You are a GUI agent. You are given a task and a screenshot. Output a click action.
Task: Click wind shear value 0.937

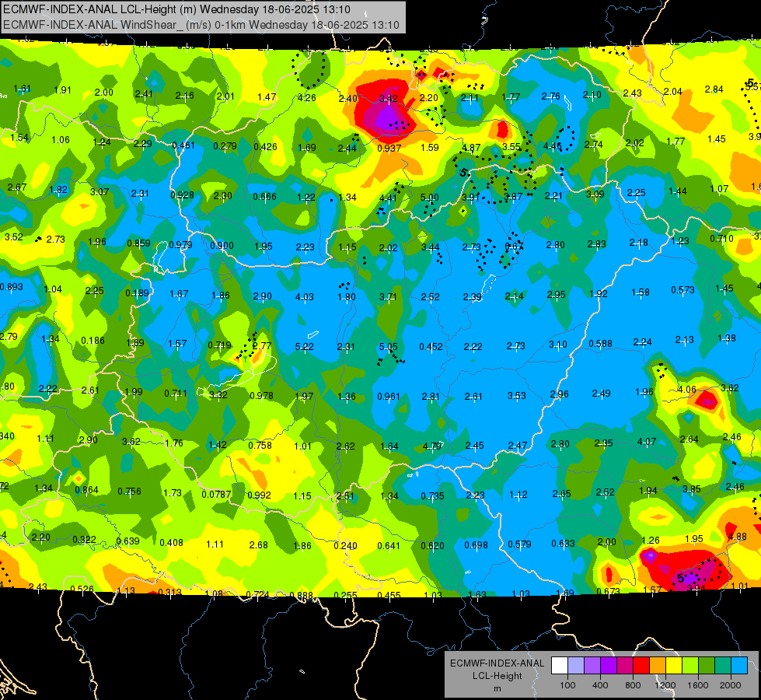[389, 148]
